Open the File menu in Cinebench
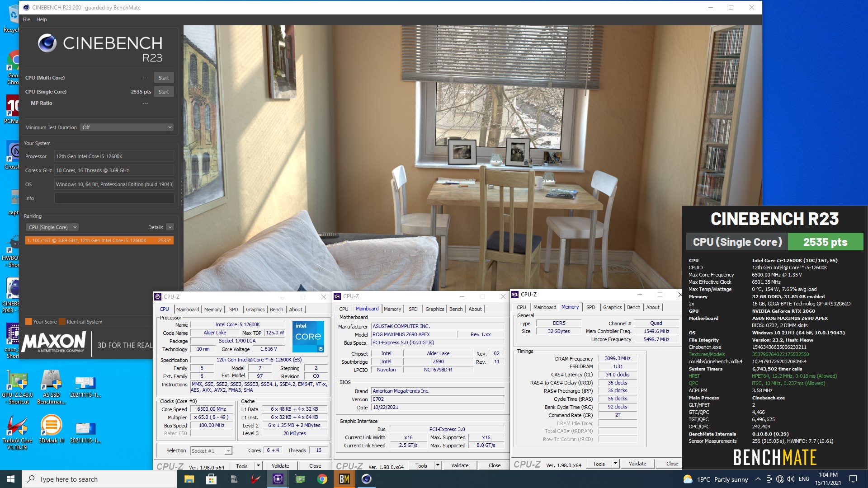Image resolution: width=868 pixels, height=488 pixels. (x=26, y=19)
